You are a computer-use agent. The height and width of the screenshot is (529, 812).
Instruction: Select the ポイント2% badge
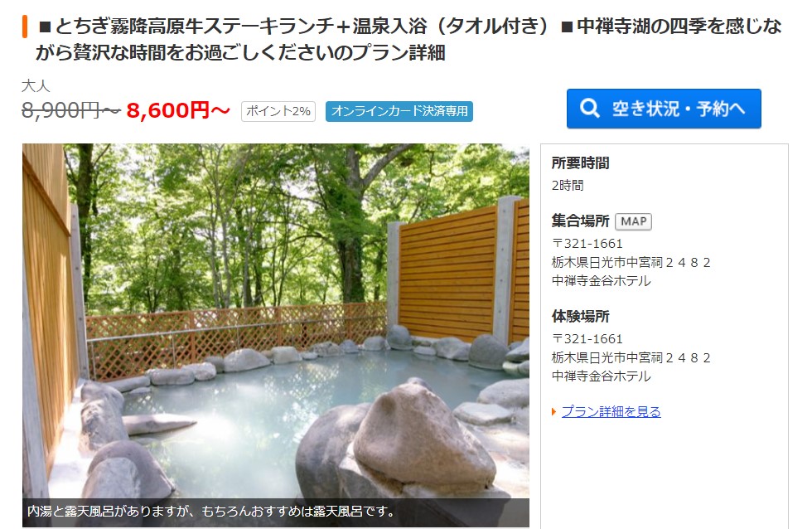(278, 111)
